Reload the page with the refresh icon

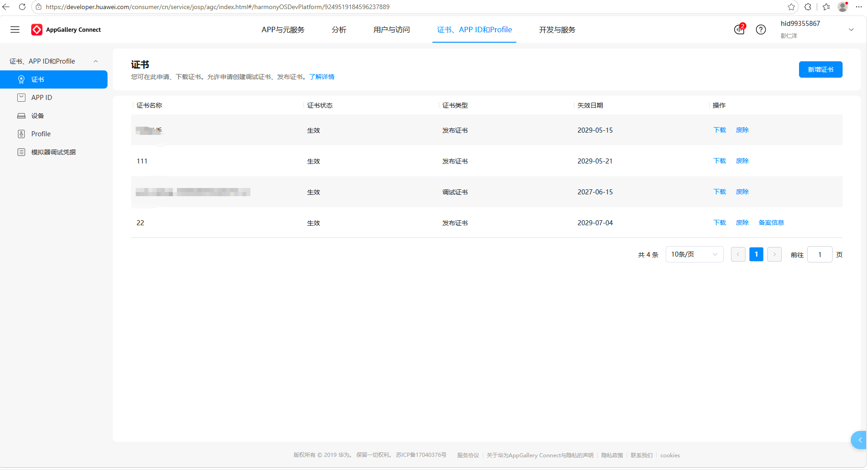coord(22,7)
